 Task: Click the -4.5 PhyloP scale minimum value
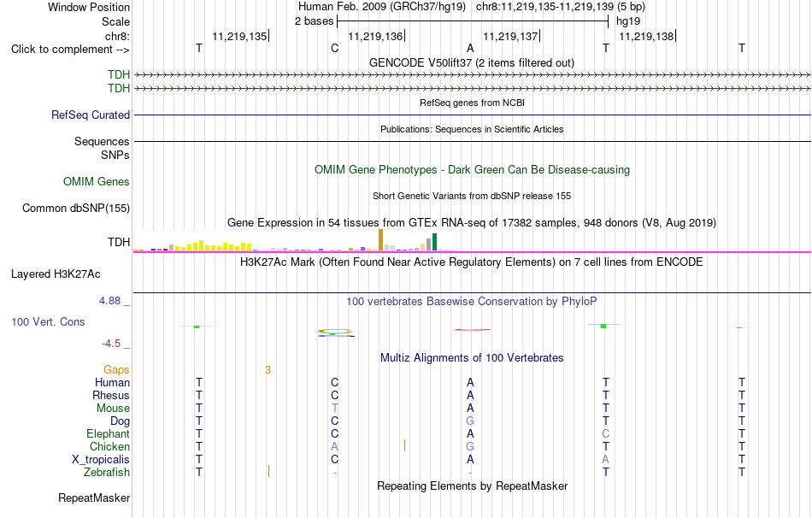(111, 344)
